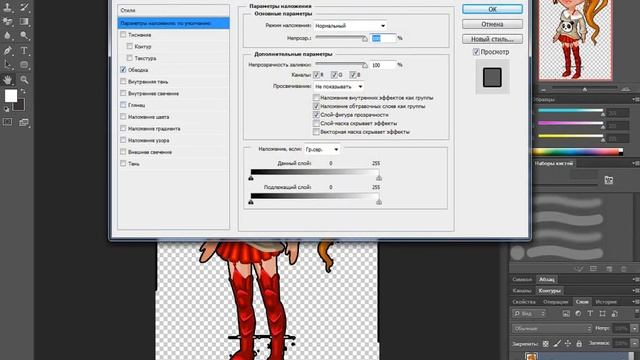
Task: Open Режим наложения dropdown
Action: 350,26
